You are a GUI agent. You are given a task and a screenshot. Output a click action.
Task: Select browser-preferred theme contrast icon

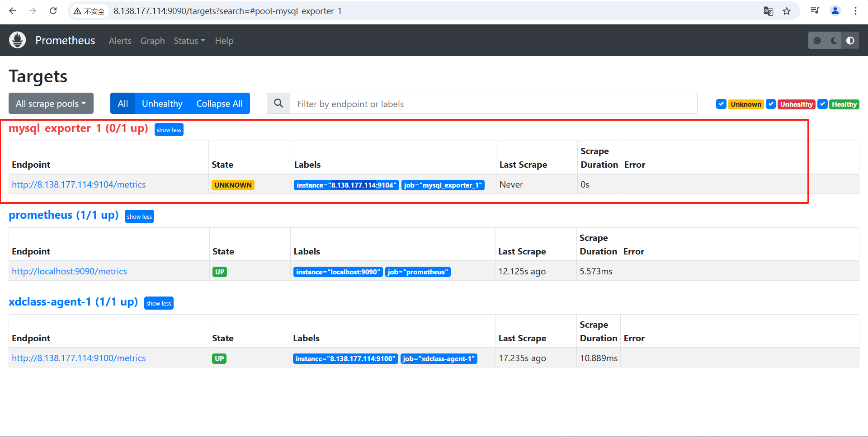pyautogui.click(x=850, y=41)
